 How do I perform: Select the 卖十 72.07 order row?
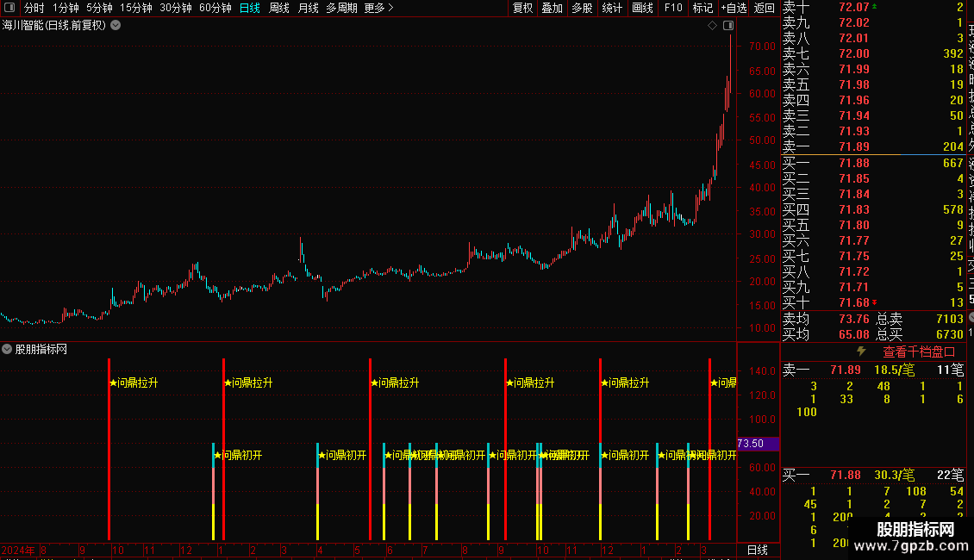click(x=873, y=7)
